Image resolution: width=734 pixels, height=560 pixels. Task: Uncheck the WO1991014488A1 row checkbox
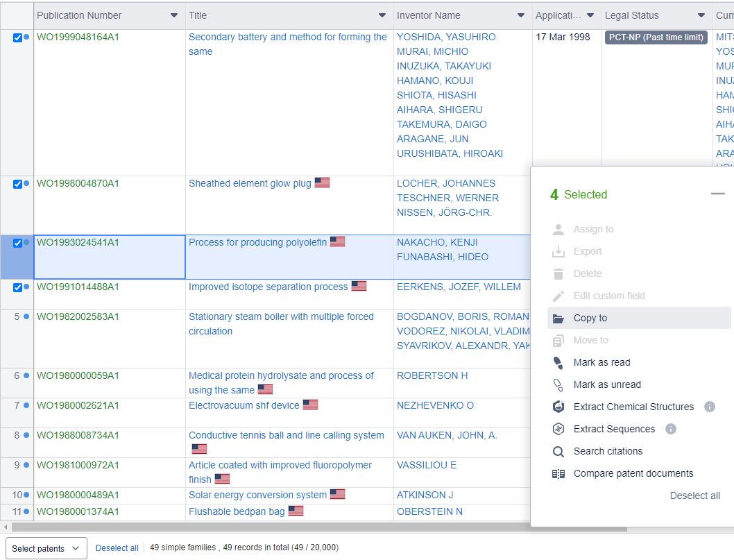click(x=18, y=287)
